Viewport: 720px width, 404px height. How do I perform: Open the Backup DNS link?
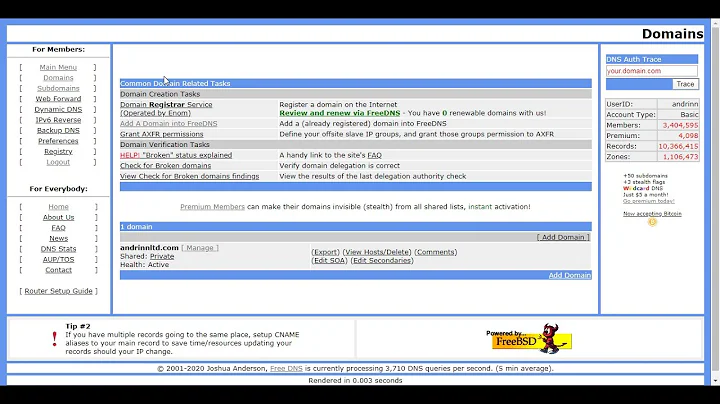pos(58,130)
